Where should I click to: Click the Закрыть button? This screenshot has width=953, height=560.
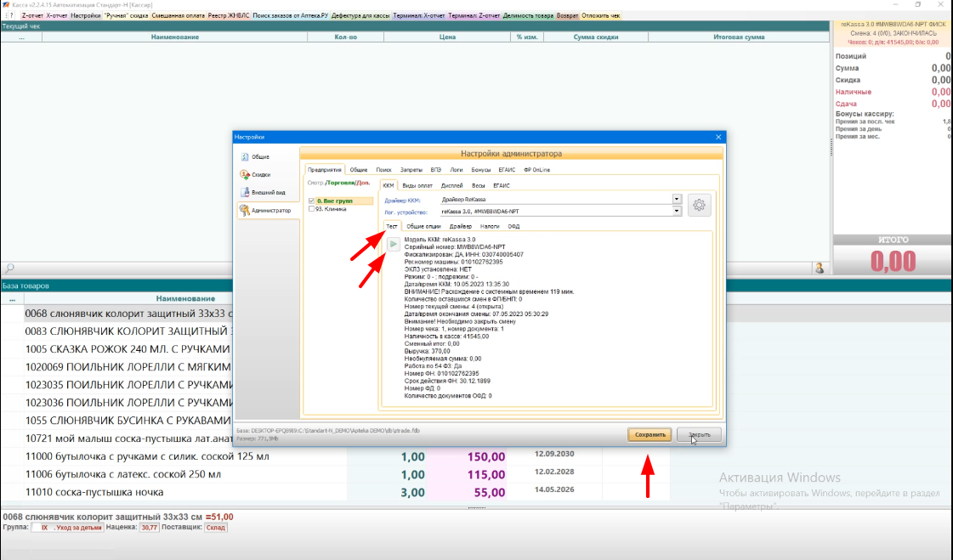coord(699,435)
